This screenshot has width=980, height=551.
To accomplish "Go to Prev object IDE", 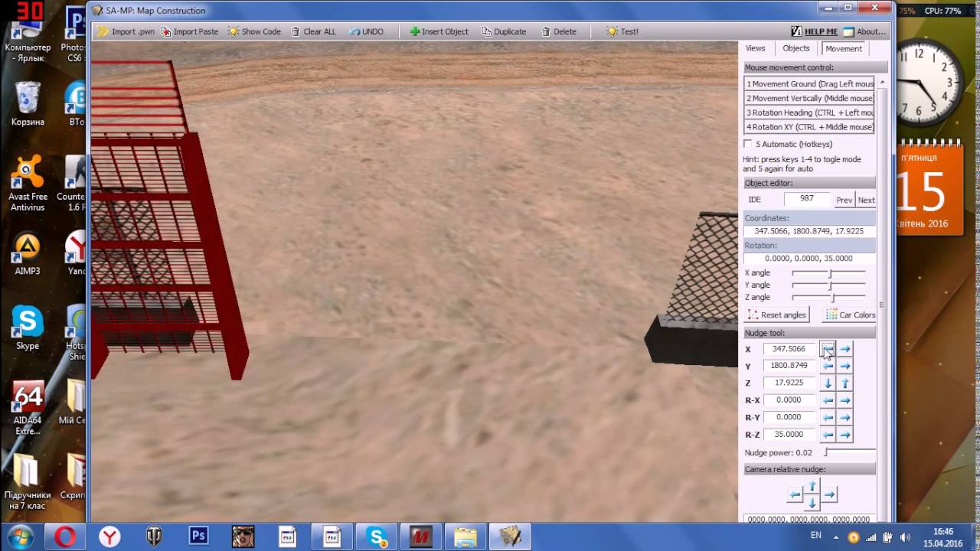I will pos(844,200).
